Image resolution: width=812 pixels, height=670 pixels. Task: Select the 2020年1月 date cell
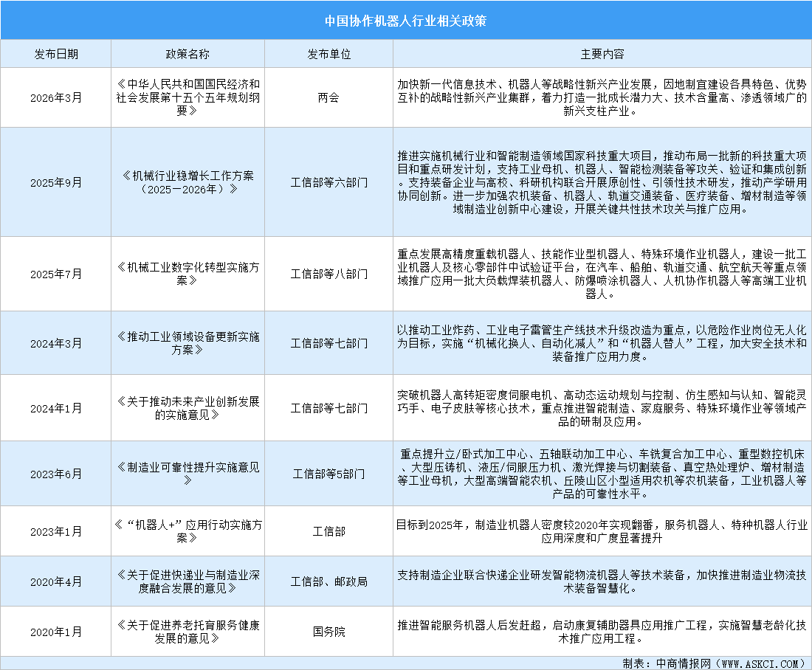(57, 632)
